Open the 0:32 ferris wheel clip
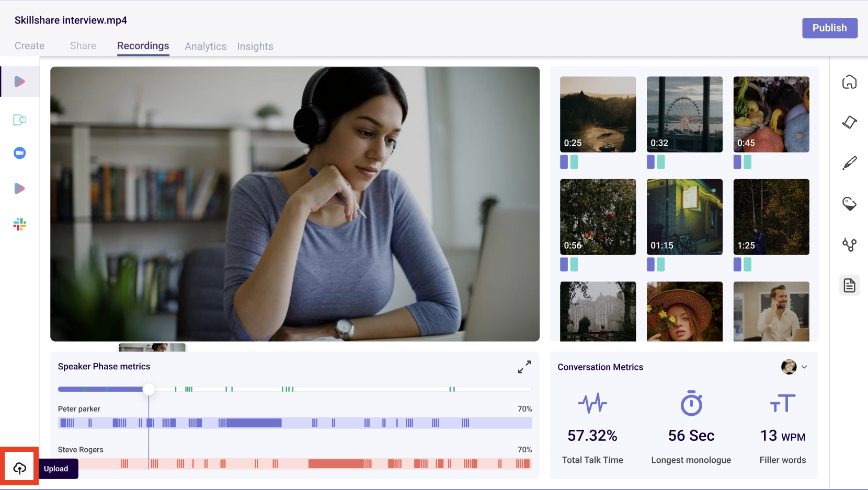 [684, 114]
